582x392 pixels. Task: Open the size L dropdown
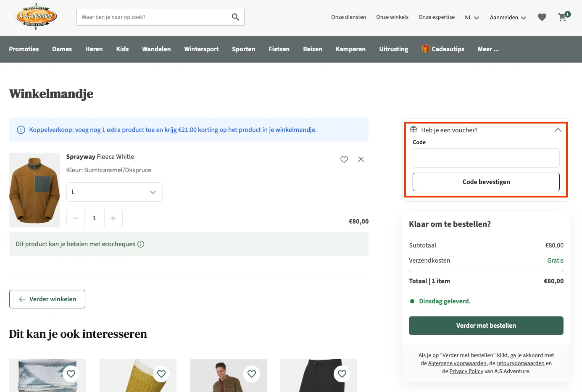(x=114, y=192)
